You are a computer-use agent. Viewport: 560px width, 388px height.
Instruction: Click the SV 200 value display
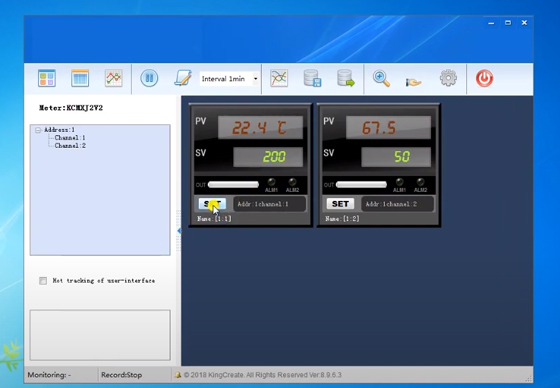pos(268,156)
